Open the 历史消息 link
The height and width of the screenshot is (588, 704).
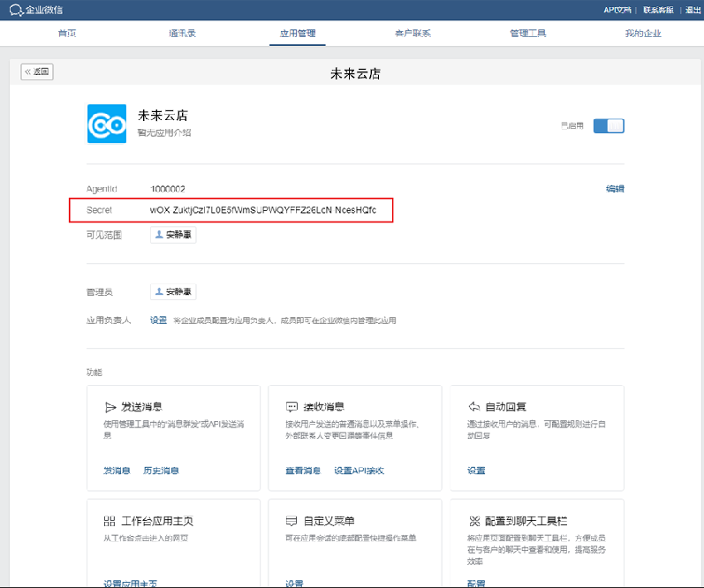click(x=161, y=471)
